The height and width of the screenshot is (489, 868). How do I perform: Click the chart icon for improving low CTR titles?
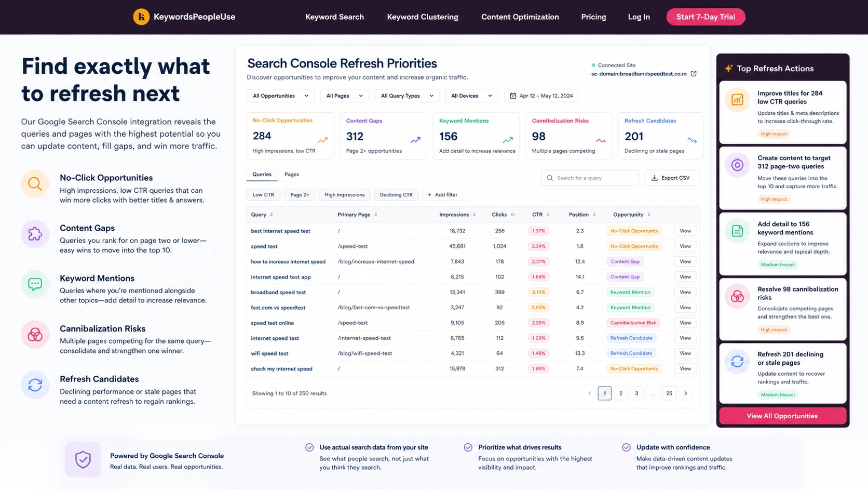coord(737,100)
